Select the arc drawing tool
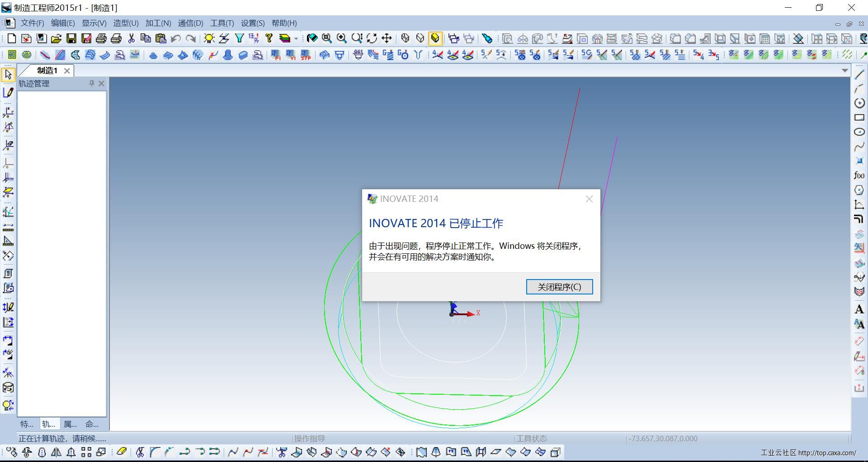 pos(859,89)
